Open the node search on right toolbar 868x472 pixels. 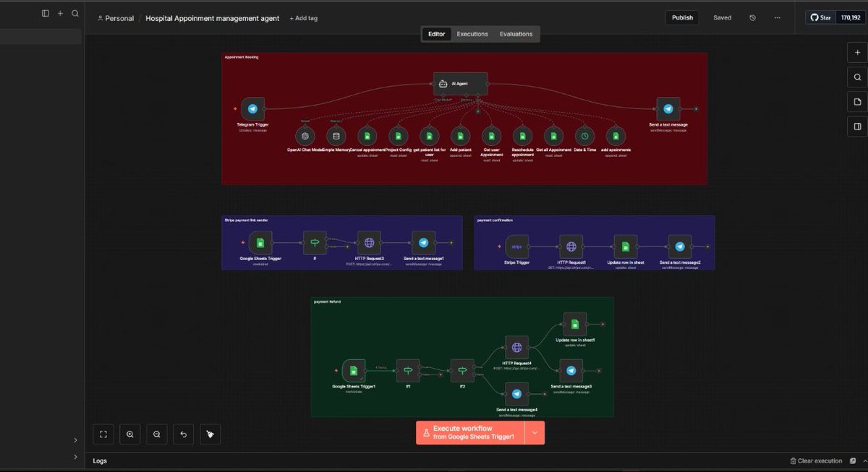pos(857,77)
